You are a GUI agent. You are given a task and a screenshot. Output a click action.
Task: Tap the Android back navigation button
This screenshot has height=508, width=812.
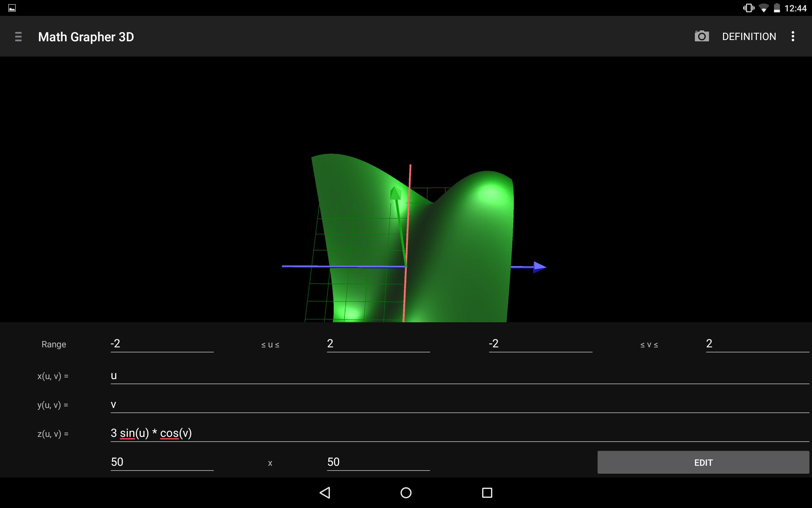tap(325, 492)
